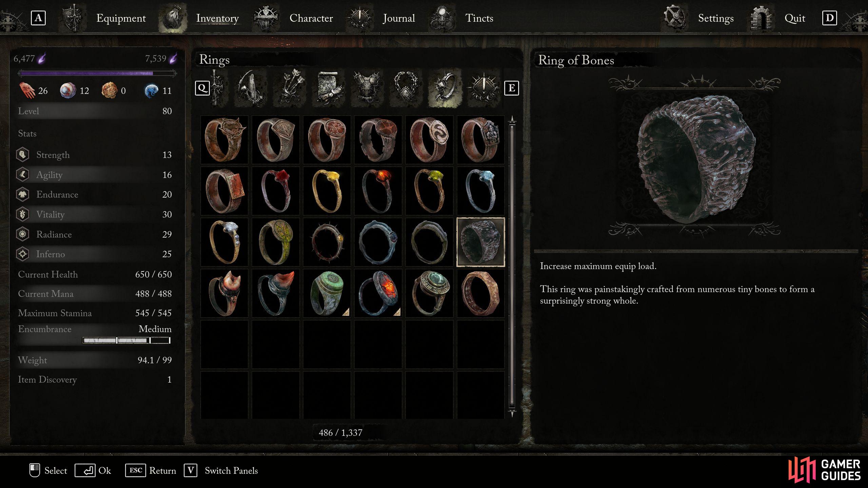Click the Quit button

point(794,18)
